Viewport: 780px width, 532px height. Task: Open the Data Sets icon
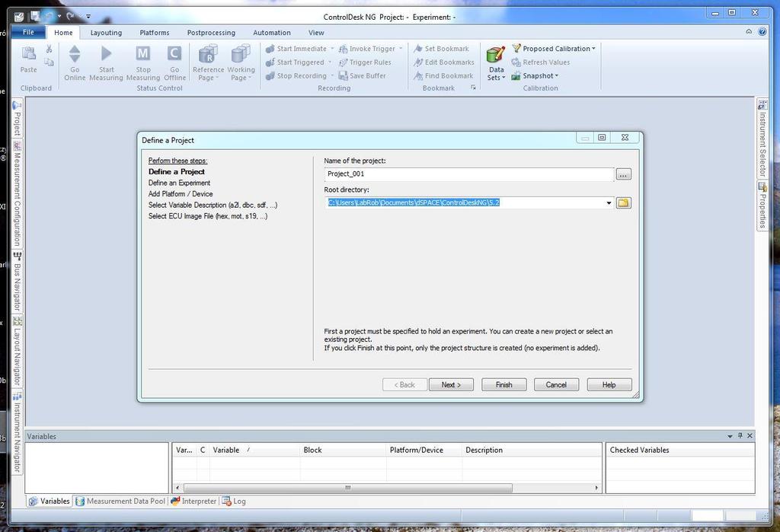[x=496, y=55]
